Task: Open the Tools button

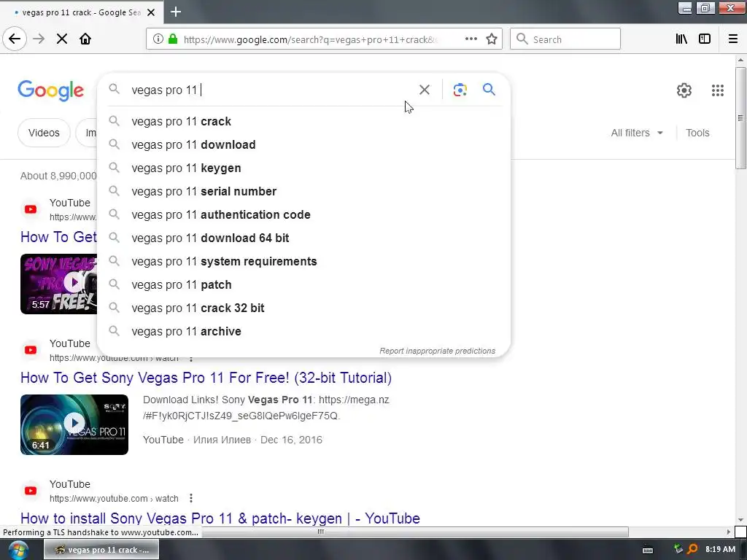Action: point(697,133)
